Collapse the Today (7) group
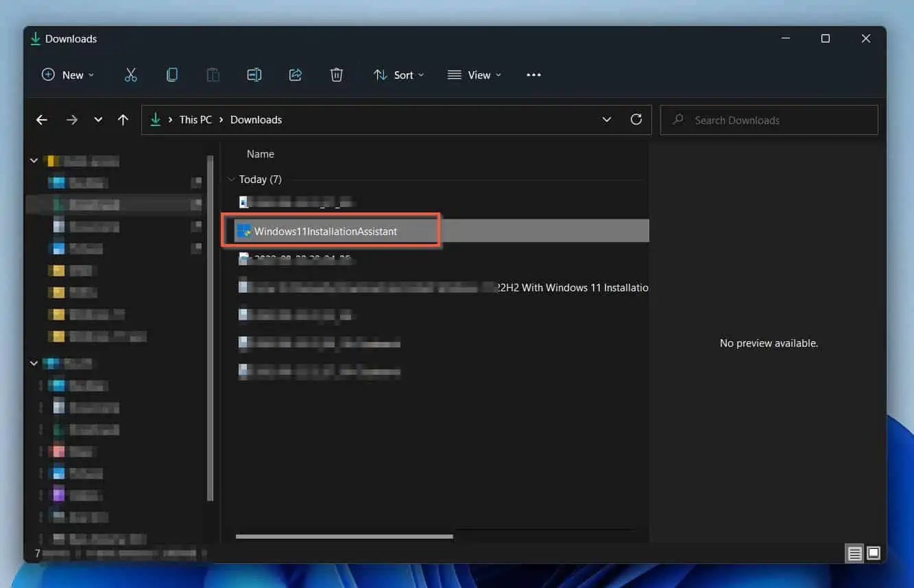 232,180
